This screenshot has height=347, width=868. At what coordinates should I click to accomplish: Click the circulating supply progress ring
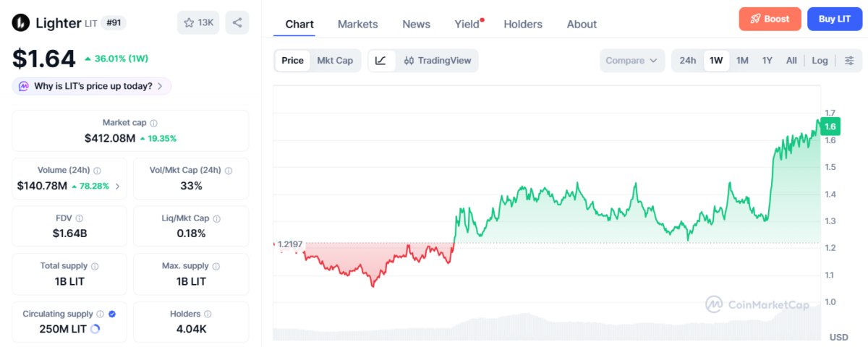coord(95,329)
